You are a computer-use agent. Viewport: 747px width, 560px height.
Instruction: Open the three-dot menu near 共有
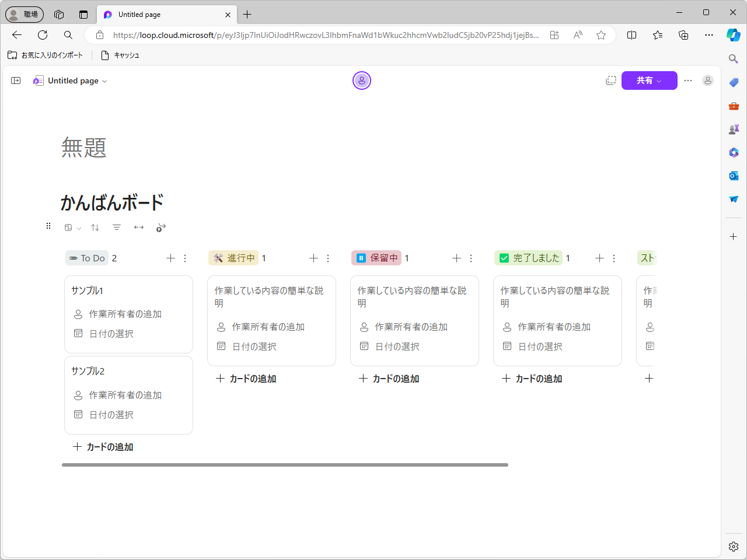688,80
